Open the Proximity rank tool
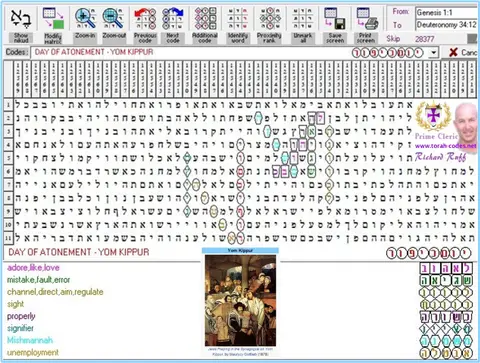 [x=269, y=19]
